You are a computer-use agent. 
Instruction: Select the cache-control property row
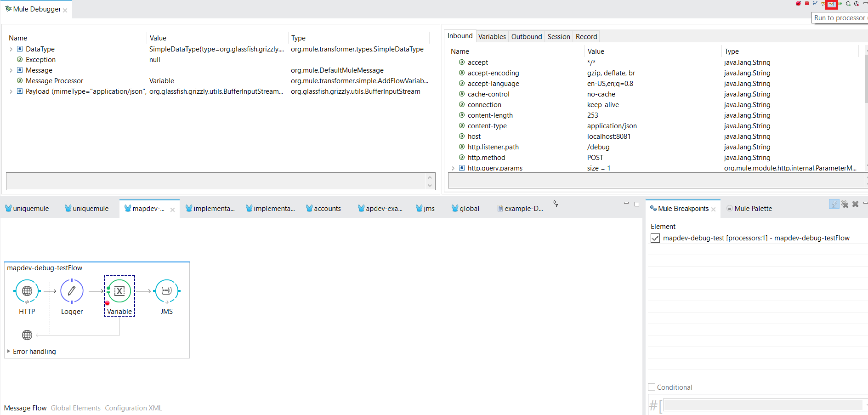pos(655,94)
